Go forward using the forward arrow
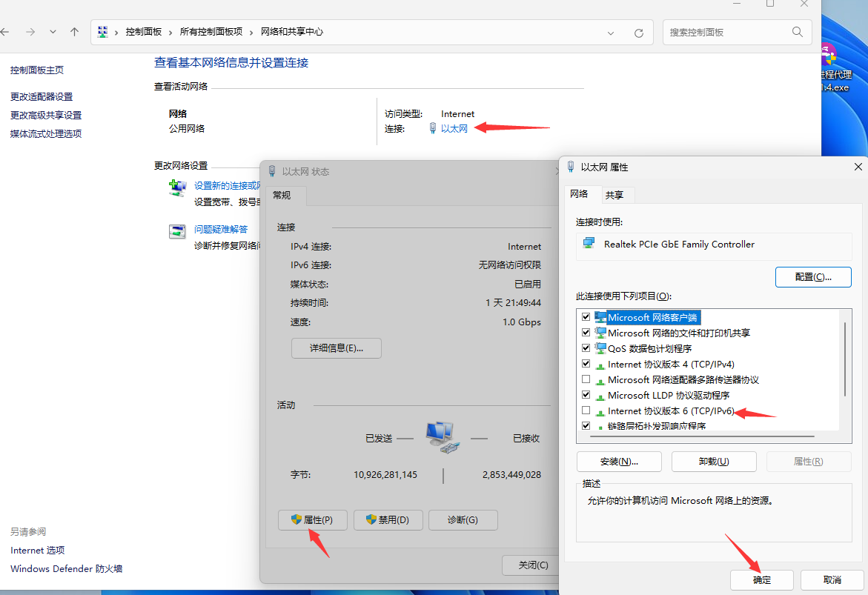 (x=30, y=32)
